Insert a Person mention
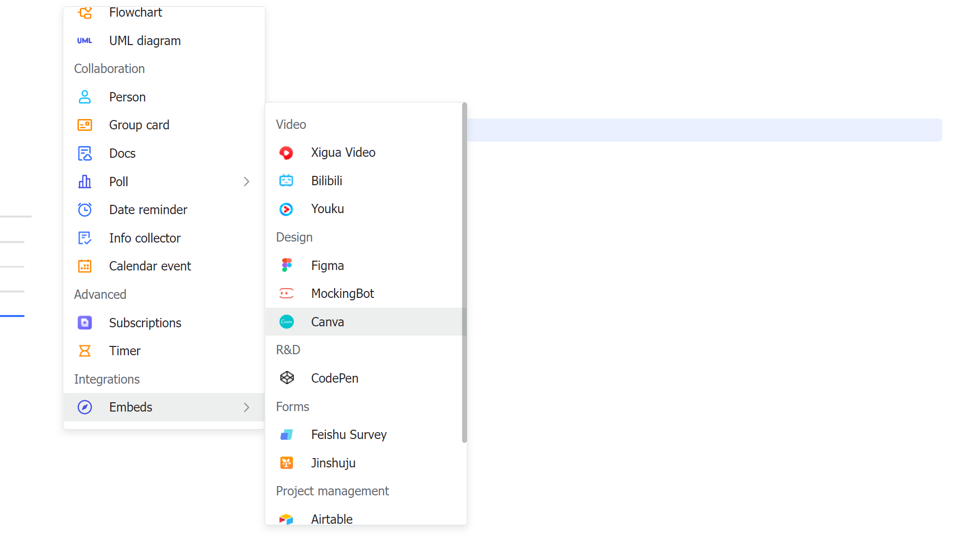The width and height of the screenshot is (980, 536). (127, 97)
